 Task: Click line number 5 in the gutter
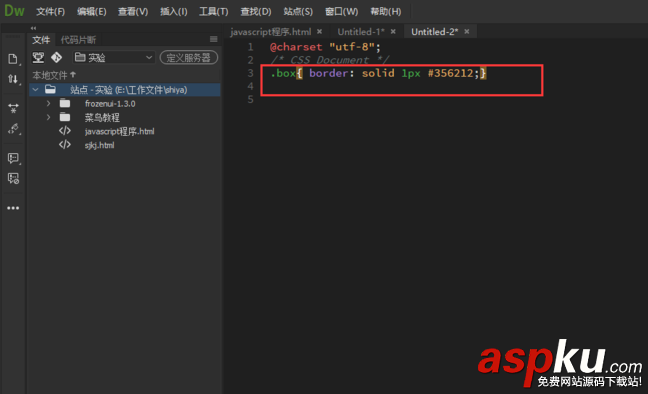(x=250, y=99)
